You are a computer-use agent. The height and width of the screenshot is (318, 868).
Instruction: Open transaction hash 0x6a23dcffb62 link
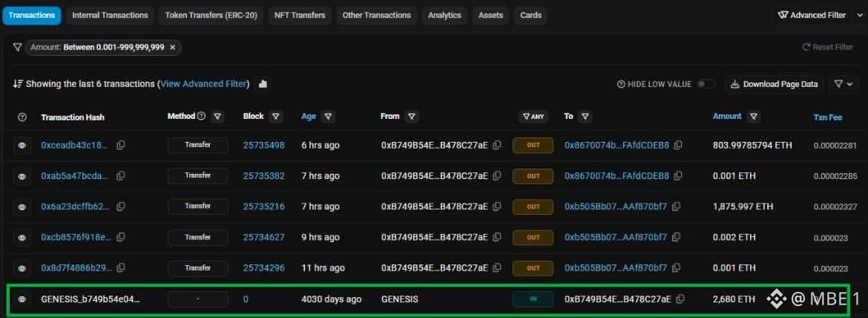click(x=75, y=206)
